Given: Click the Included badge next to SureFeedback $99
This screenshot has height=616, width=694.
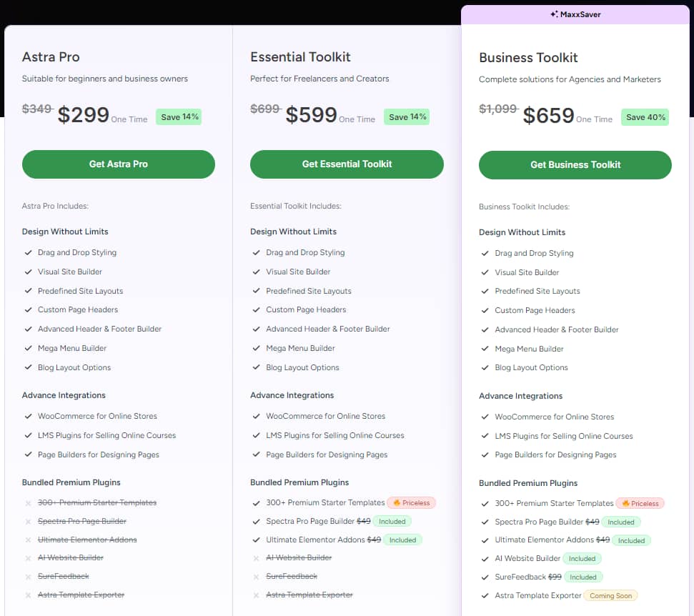Looking at the screenshot, I should point(583,577).
